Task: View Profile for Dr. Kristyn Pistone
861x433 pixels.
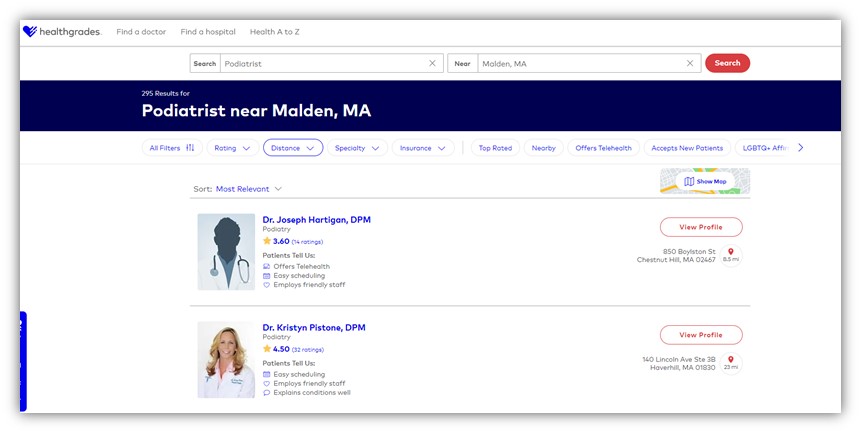Action: click(701, 335)
